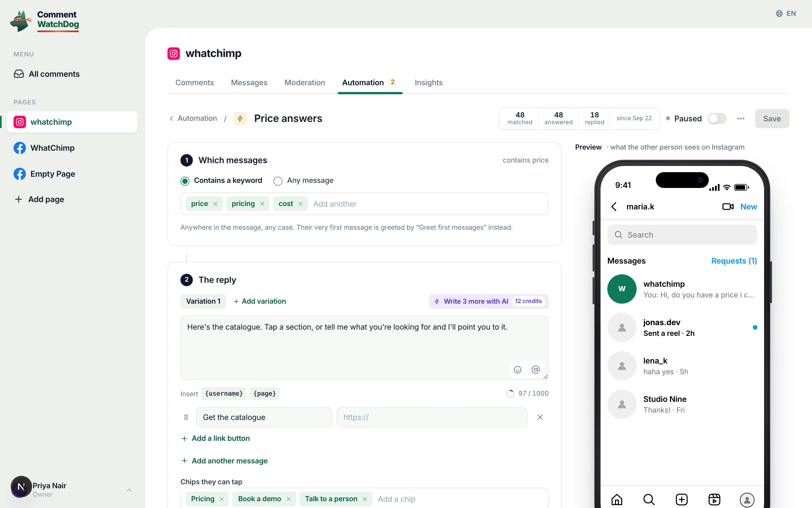Viewport: 812px width, 508px height.
Task: Grab the drag handle beside Get the catalogue
Action: tap(186, 417)
